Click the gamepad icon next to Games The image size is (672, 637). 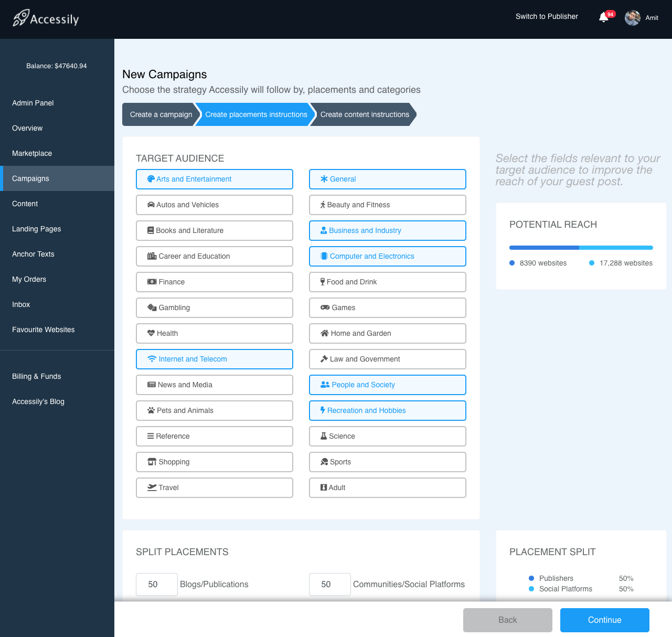325,307
